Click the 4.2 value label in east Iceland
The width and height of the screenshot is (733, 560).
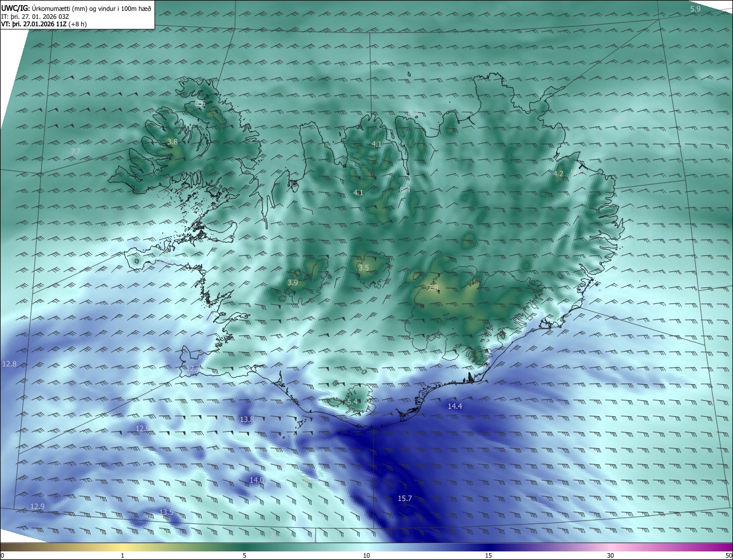pos(558,173)
